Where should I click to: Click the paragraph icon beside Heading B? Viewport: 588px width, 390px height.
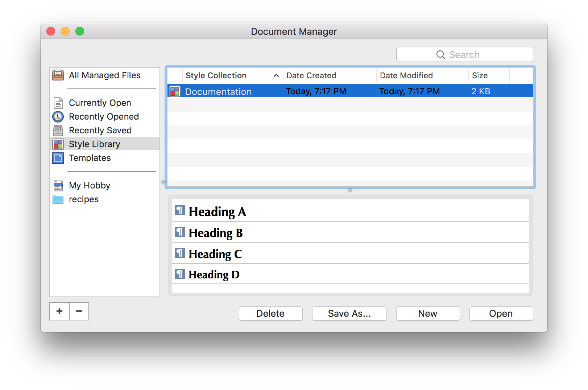tap(180, 232)
